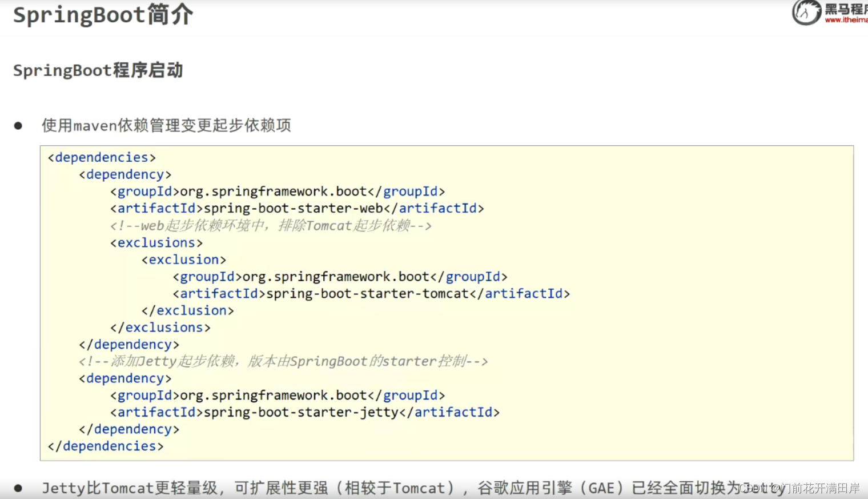868x499 pixels.
Task: Click the closing </exclusion> tag
Action: [x=188, y=310]
